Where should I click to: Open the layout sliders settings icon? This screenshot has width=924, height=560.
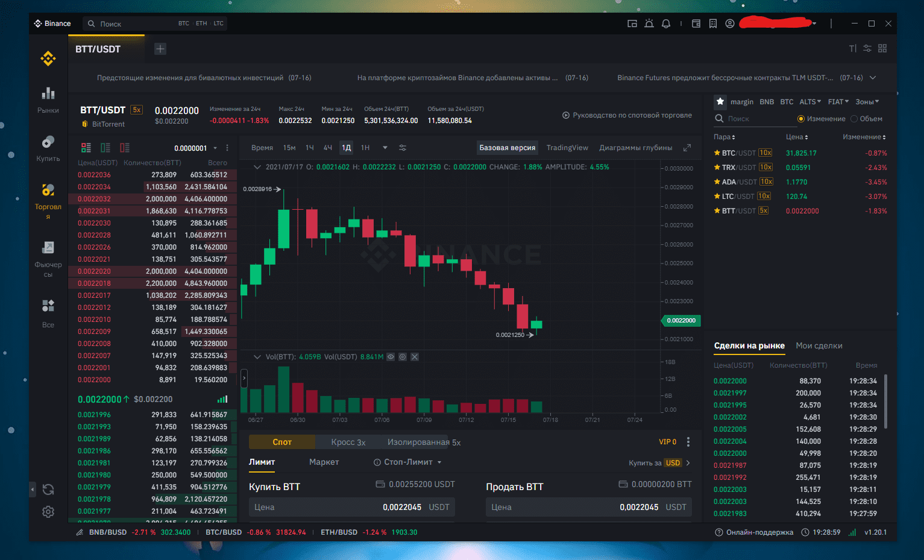click(x=867, y=48)
